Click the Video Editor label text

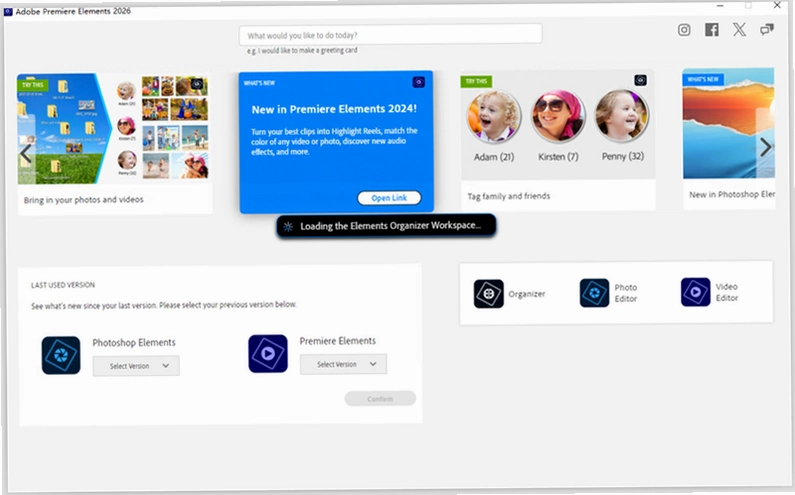pyautogui.click(x=727, y=292)
